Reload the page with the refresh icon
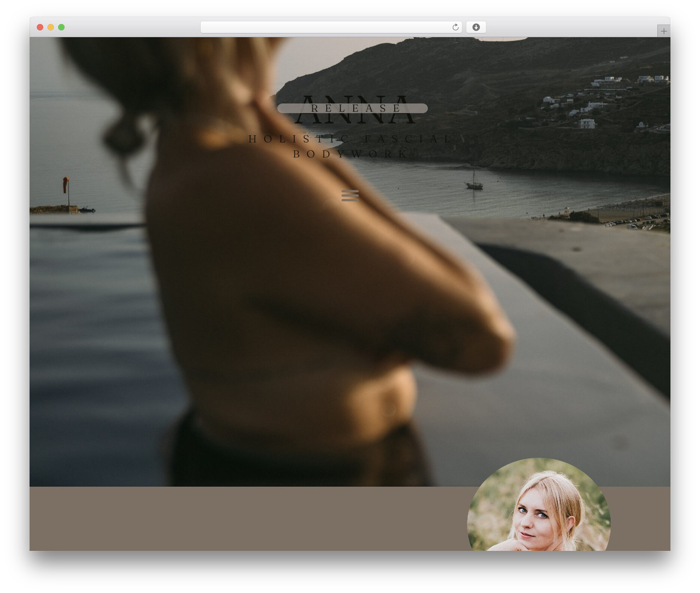This screenshot has height=593, width=700. click(455, 27)
